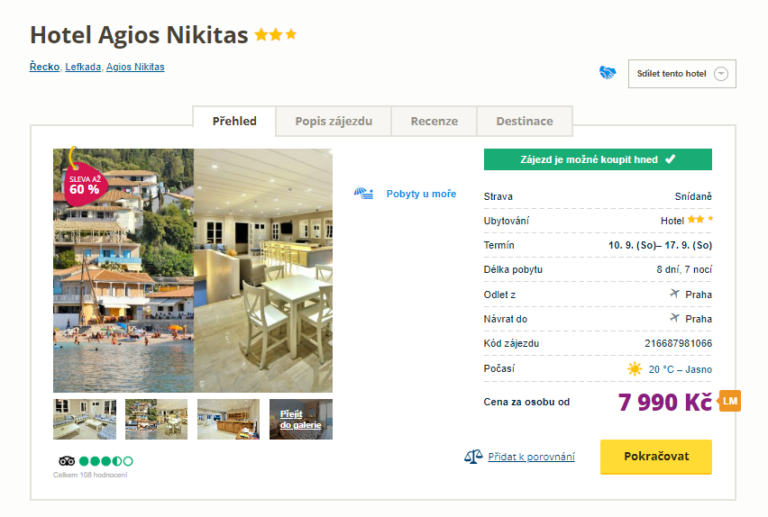Viewport: 768px width, 517px height.
Task: Click the handshake icon near share button
Action: click(607, 73)
